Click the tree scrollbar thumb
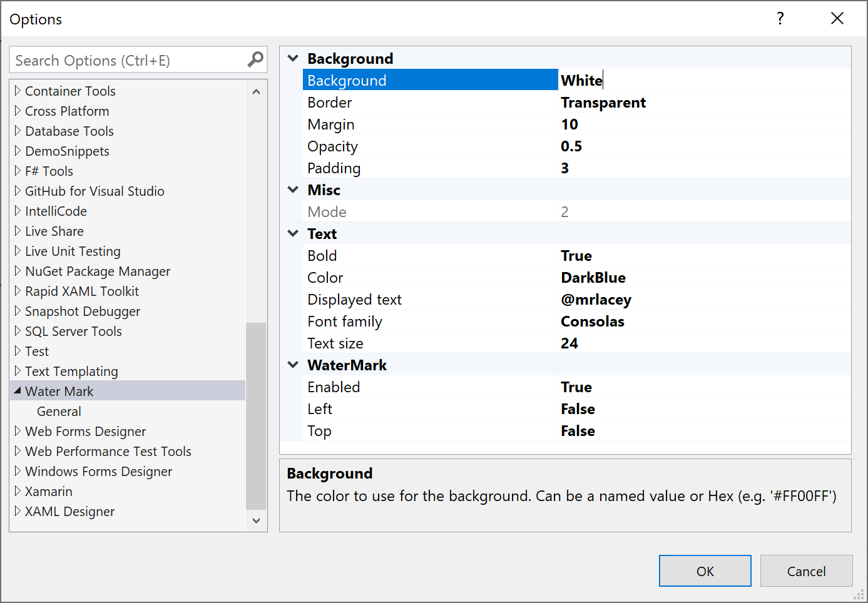The height and width of the screenshot is (603, 868). [256, 416]
